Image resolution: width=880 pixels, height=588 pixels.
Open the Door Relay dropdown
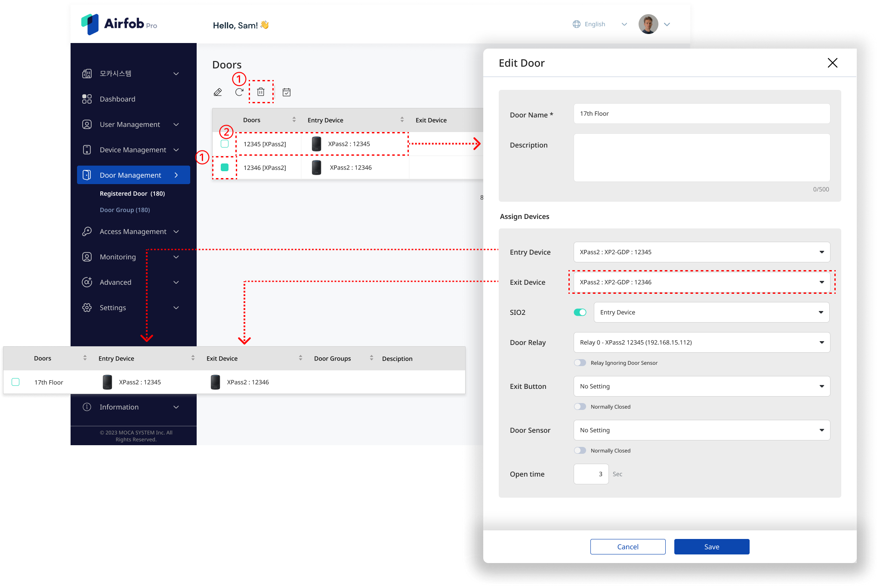701,342
